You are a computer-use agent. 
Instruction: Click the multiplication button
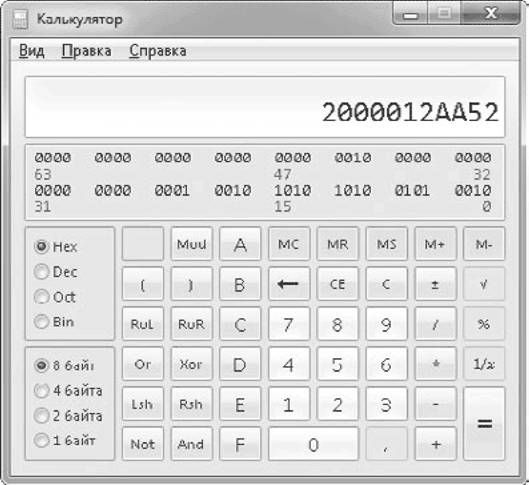tap(436, 364)
